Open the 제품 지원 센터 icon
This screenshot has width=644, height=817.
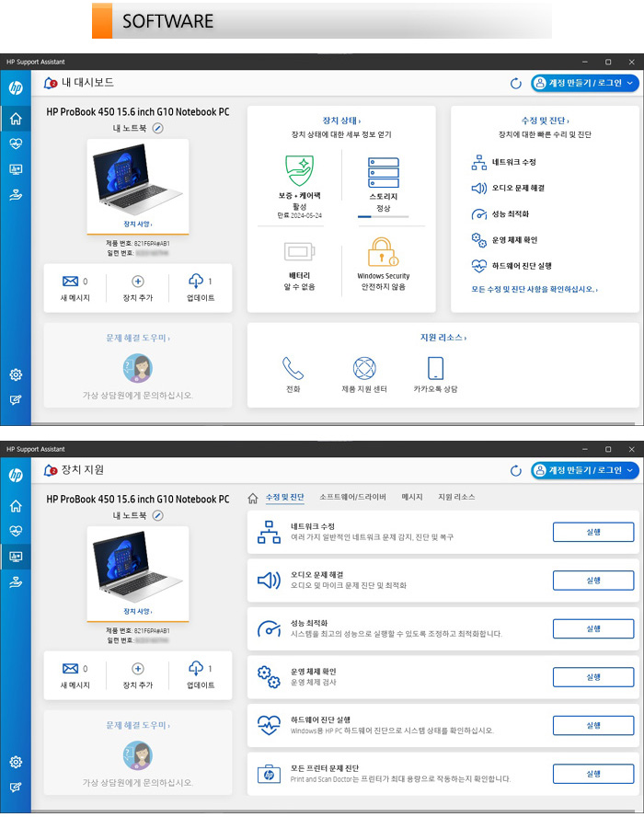coord(364,369)
